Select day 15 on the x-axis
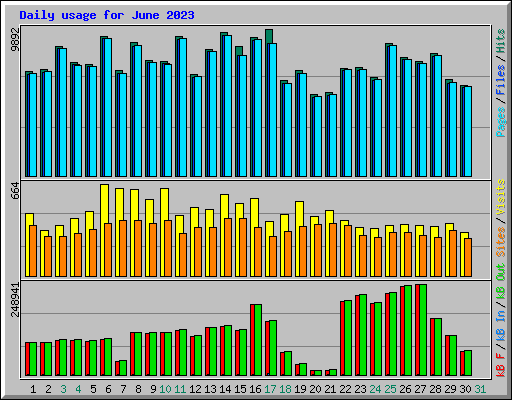The image size is (512, 400). [x=240, y=389]
